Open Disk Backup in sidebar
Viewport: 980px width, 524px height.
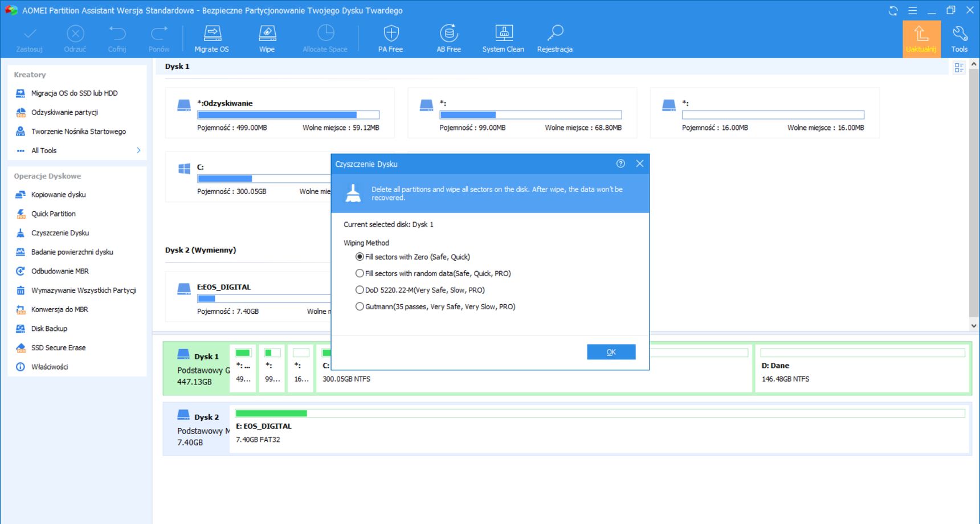coord(49,329)
